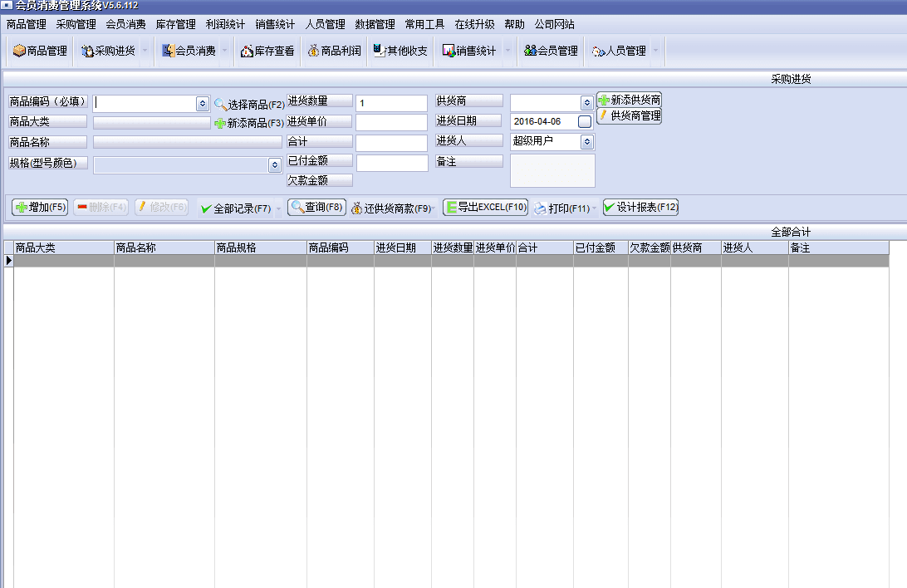Click the 新添供货商 button
The height and width of the screenshot is (588, 907).
(x=629, y=100)
